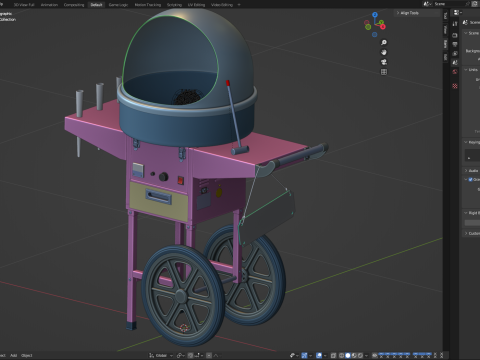Add a new workspace with plus button
Image resolution: width=480 pixels, height=360 pixels.
point(239,5)
